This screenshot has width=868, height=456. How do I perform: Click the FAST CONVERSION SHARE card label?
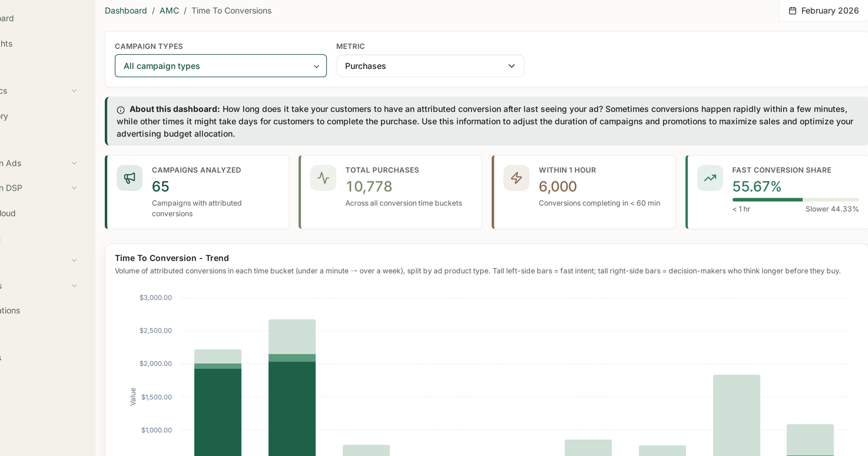click(x=782, y=170)
